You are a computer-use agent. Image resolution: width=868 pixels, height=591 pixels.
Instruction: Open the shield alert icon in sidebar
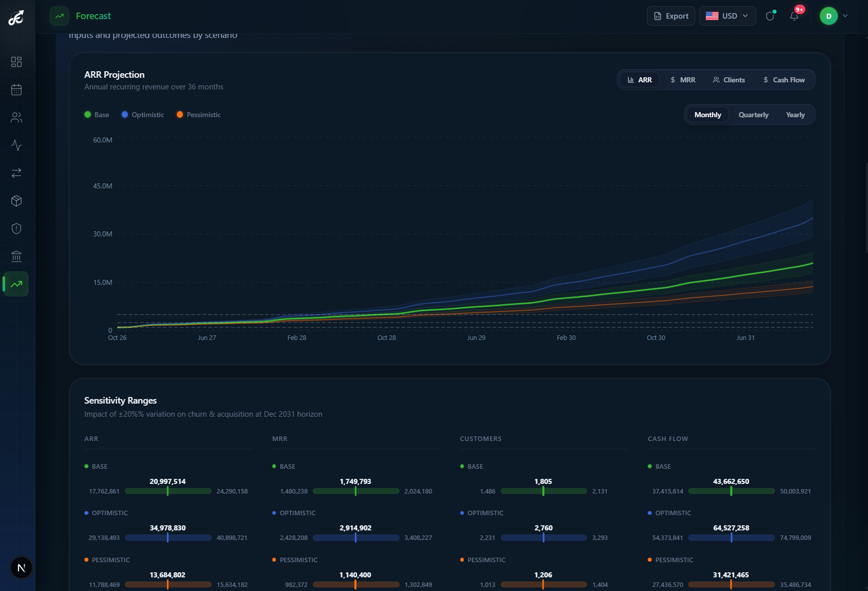16,228
